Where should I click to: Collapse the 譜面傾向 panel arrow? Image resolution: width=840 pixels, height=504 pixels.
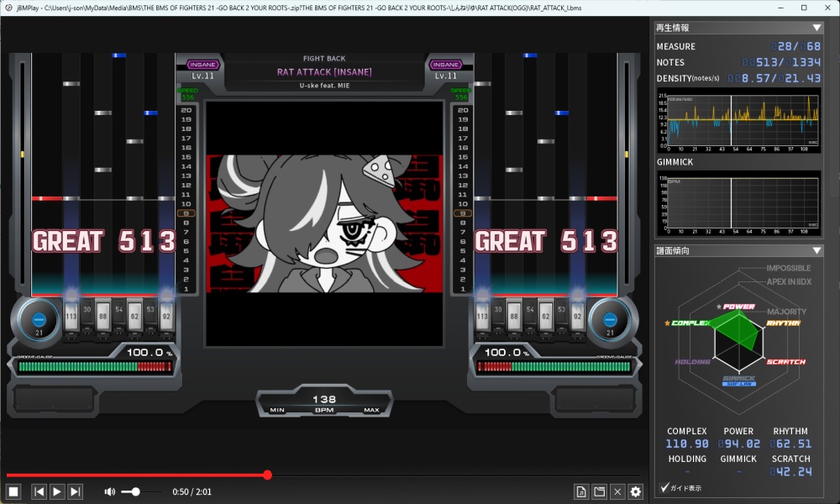(x=816, y=250)
